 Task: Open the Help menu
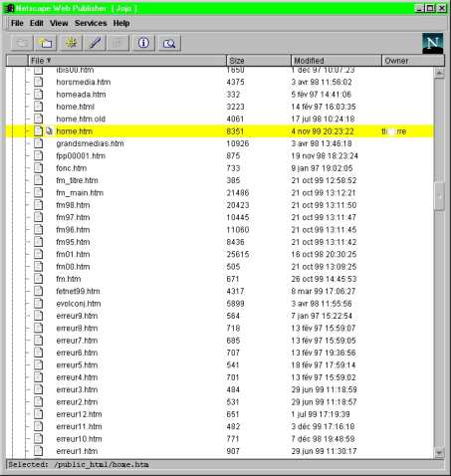point(121,23)
